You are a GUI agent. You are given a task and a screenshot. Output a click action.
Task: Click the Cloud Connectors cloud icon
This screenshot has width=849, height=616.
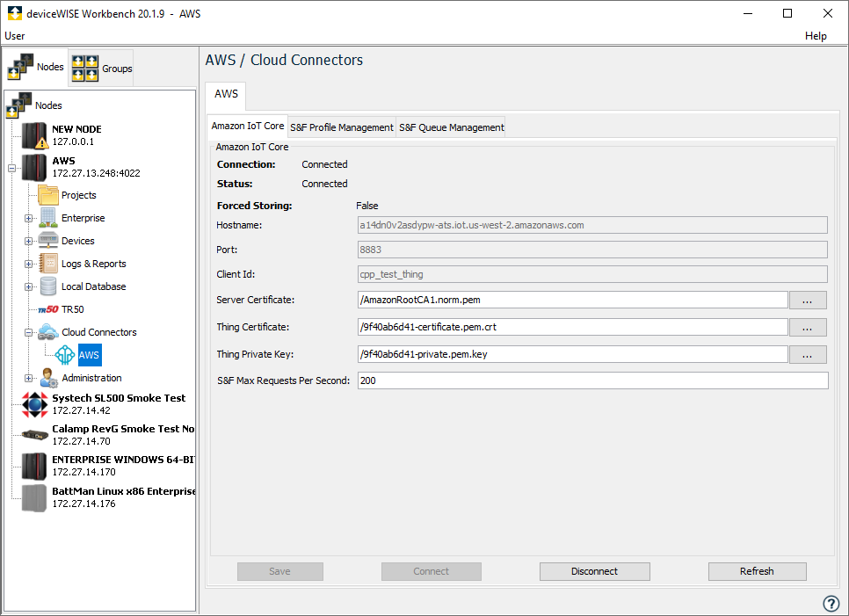point(48,332)
